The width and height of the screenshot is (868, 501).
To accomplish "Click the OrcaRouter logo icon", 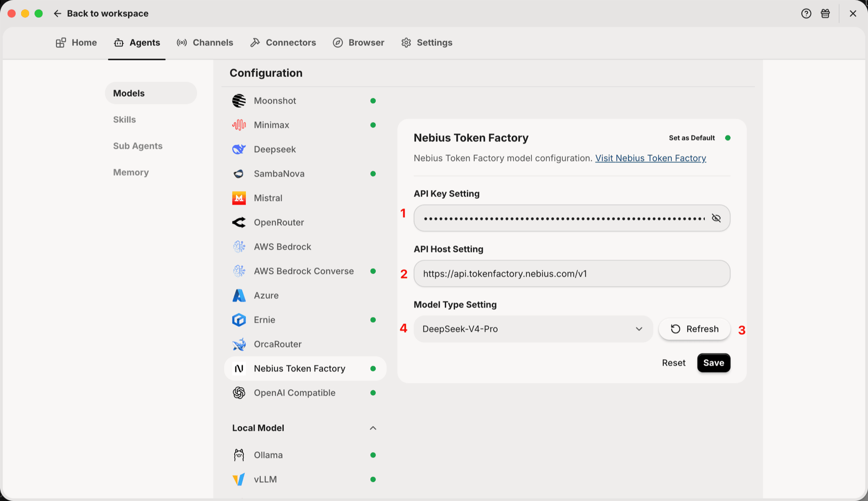I will (x=239, y=344).
